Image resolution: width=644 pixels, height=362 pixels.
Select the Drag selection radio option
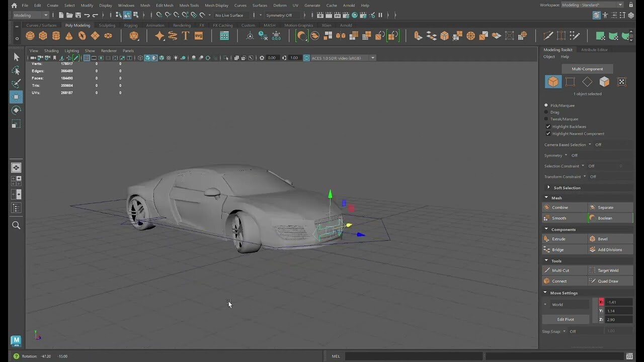(546, 112)
